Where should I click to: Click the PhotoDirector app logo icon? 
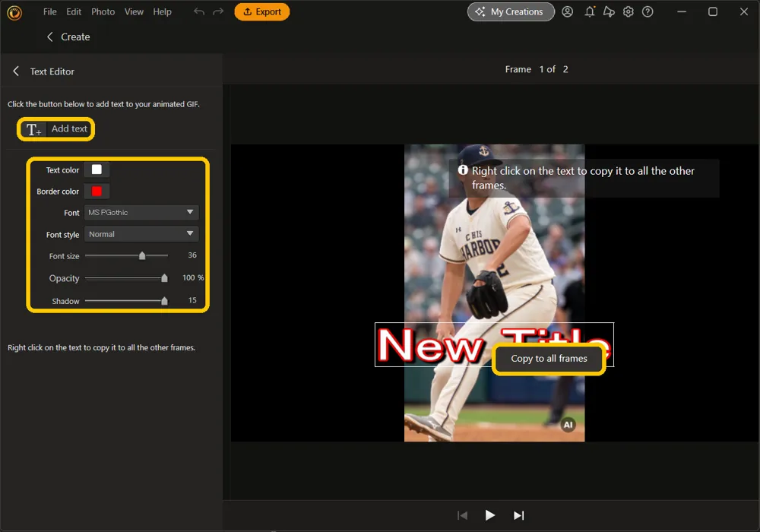pos(14,13)
